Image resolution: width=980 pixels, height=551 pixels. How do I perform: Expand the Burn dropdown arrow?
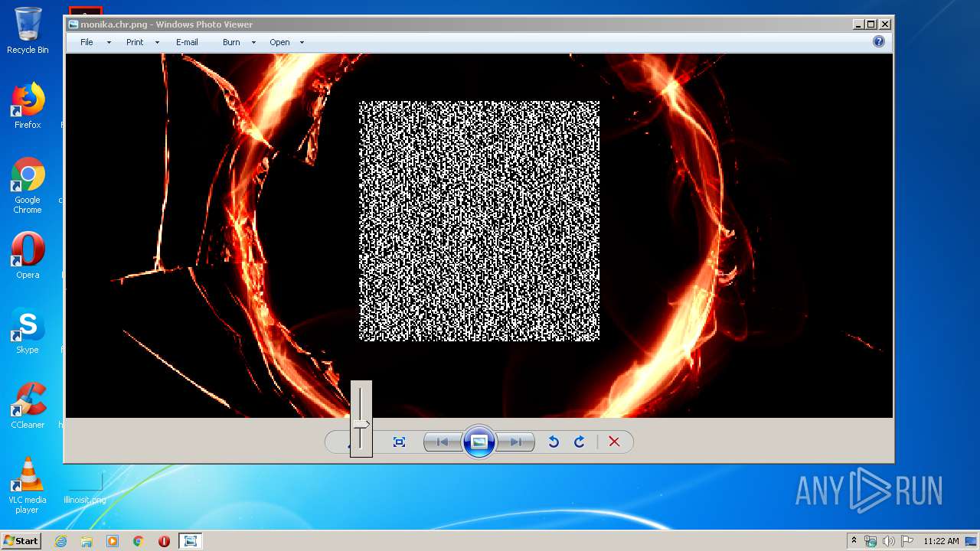click(253, 42)
